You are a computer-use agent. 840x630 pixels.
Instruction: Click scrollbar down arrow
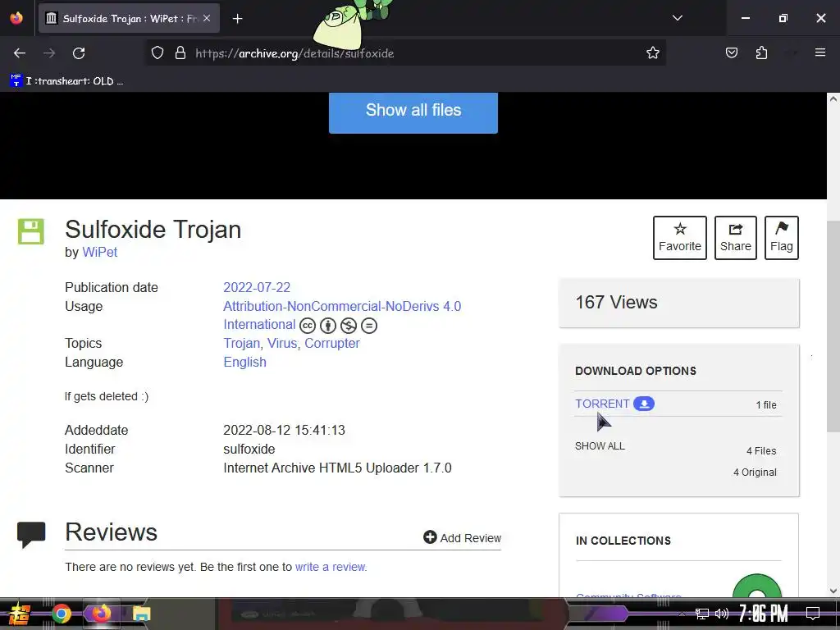[x=833, y=591]
